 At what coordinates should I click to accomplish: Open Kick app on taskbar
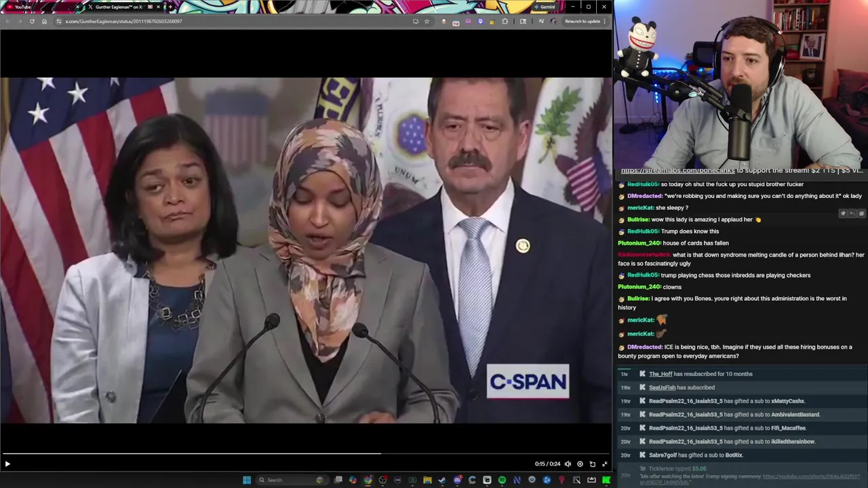pos(606,480)
